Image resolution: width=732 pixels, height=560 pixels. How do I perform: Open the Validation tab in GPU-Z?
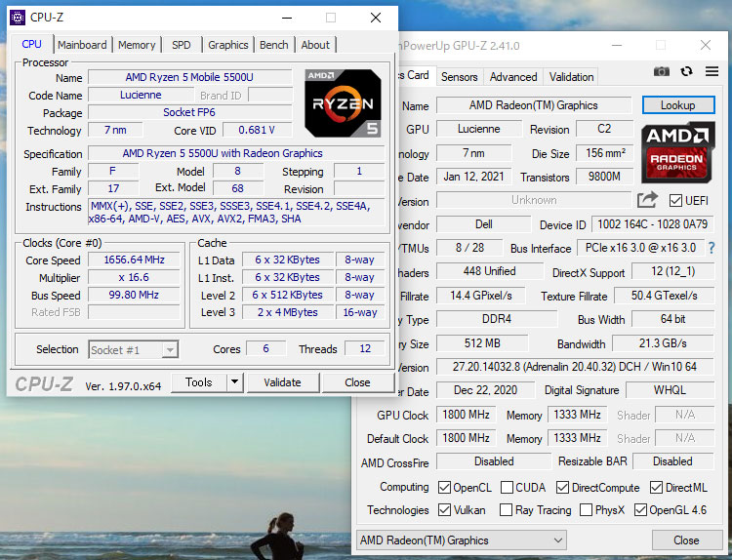[571, 77]
